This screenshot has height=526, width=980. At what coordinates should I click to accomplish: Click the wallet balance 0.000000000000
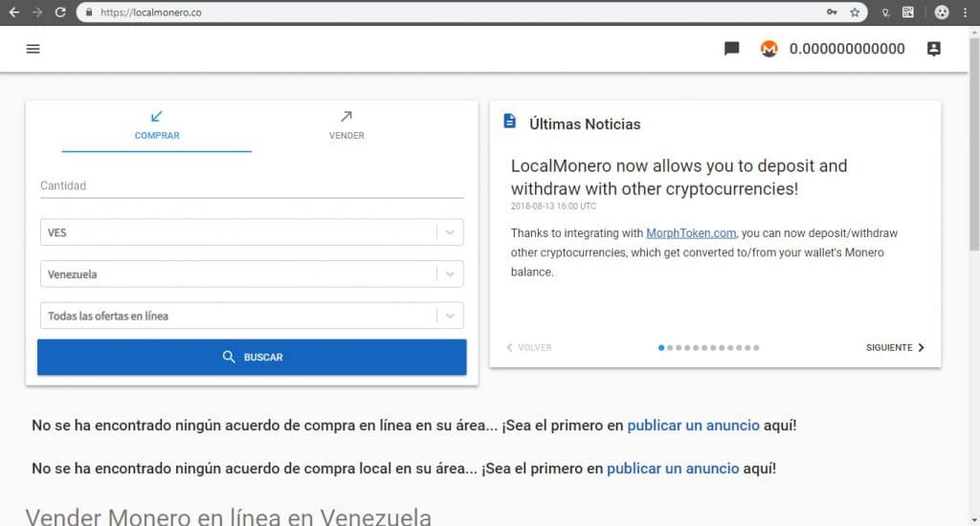click(x=847, y=49)
